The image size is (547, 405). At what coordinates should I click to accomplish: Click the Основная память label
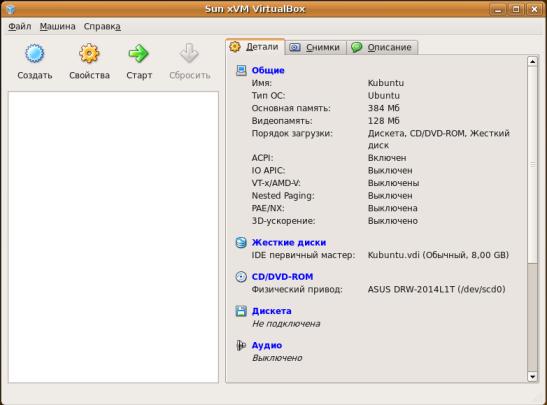coord(291,108)
